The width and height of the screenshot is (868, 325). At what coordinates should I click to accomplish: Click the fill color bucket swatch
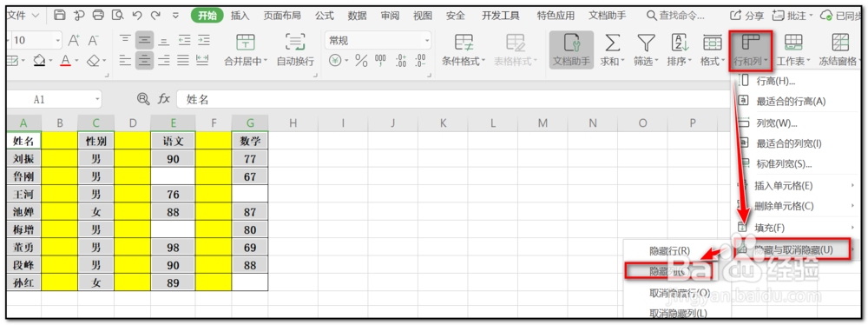[x=39, y=60]
